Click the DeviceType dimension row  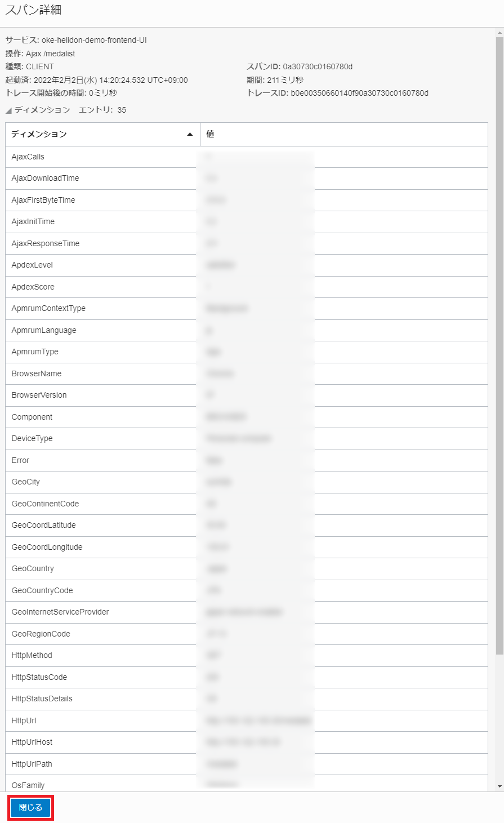coord(32,438)
